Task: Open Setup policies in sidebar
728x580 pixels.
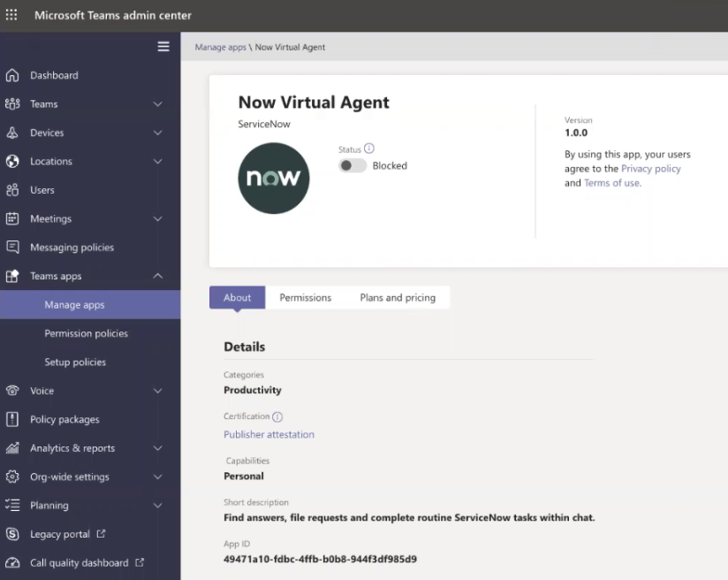Action: [90, 362]
